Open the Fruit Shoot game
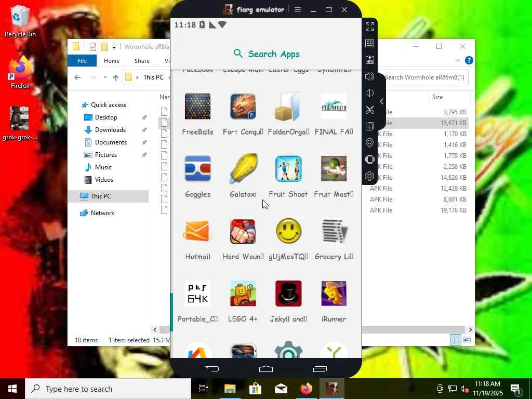This screenshot has height=399, width=532. pyautogui.click(x=288, y=169)
